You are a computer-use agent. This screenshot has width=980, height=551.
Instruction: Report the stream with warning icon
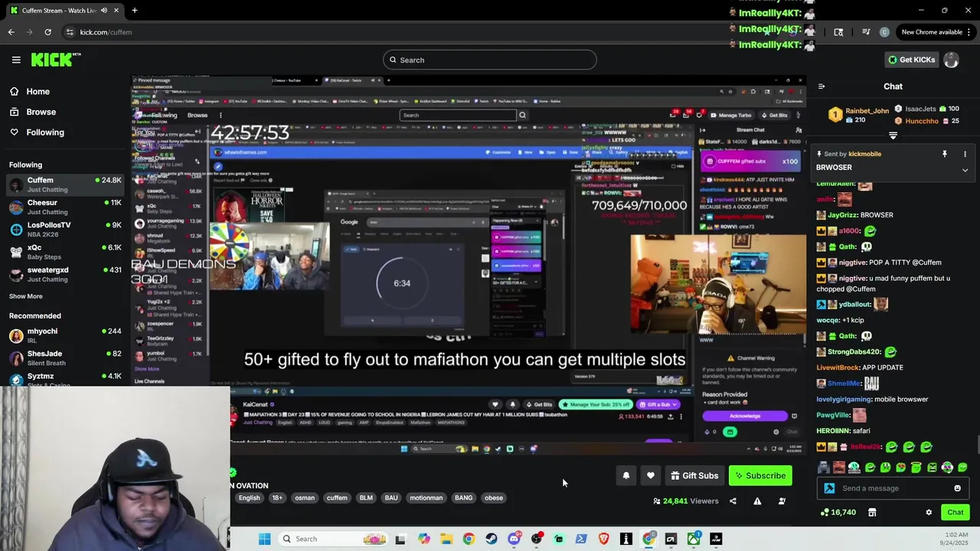click(757, 501)
